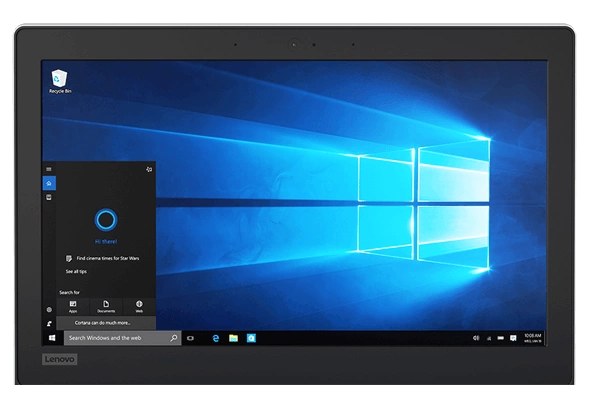Click the 'Search for' label

tap(69, 292)
